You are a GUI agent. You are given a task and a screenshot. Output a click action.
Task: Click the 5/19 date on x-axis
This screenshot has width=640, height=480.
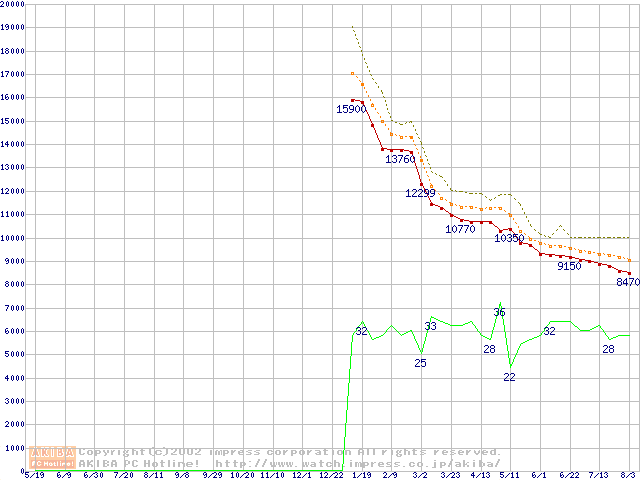tap(34, 475)
